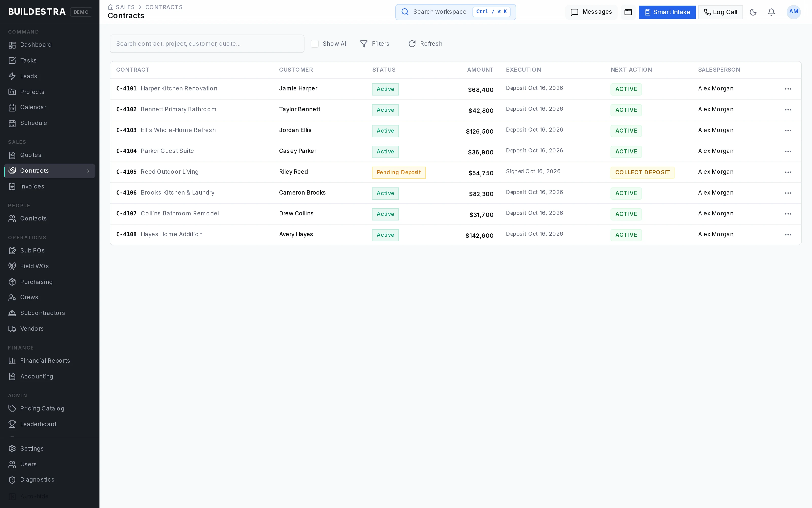Open row actions for C-4107 Collins Bathroom

(788, 214)
